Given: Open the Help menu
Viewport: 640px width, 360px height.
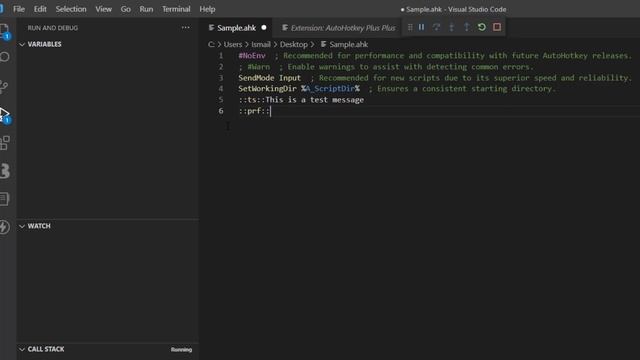Looking at the screenshot, I should [x=207, y=9].
